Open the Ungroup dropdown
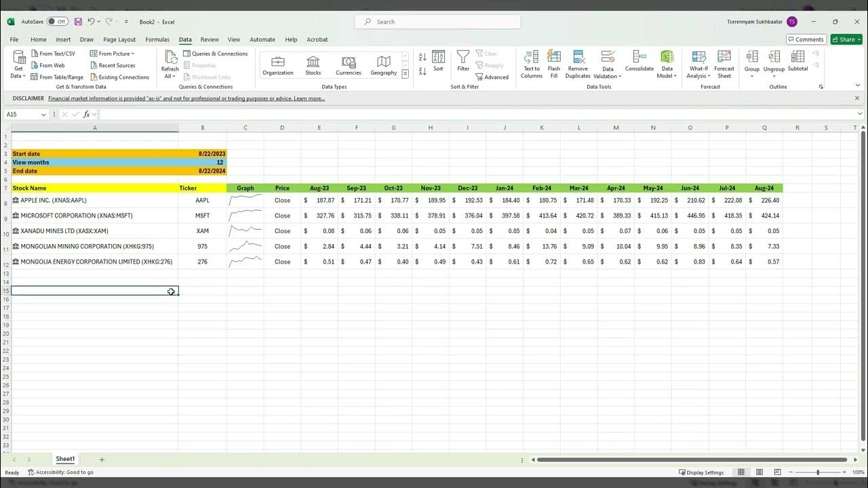 (x=774, y=65)
